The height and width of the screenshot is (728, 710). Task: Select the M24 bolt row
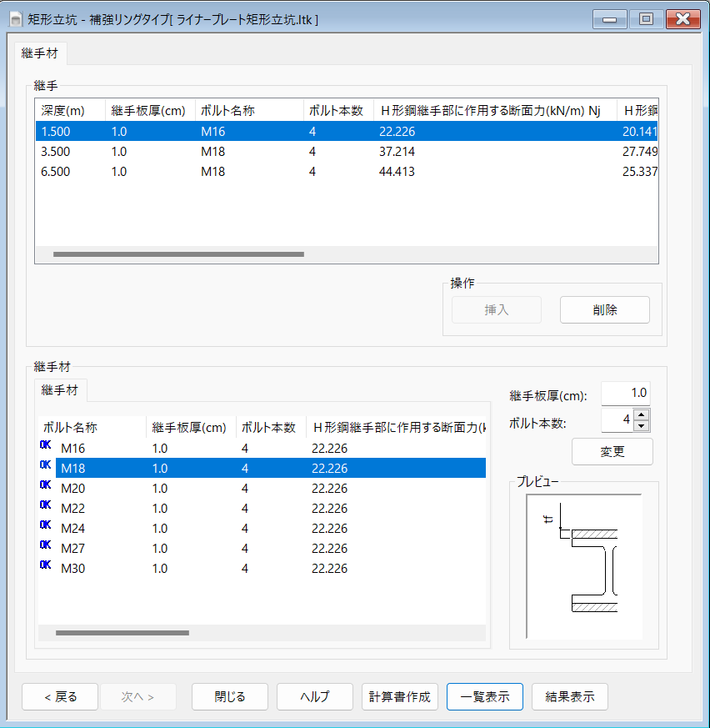(250, 529)
